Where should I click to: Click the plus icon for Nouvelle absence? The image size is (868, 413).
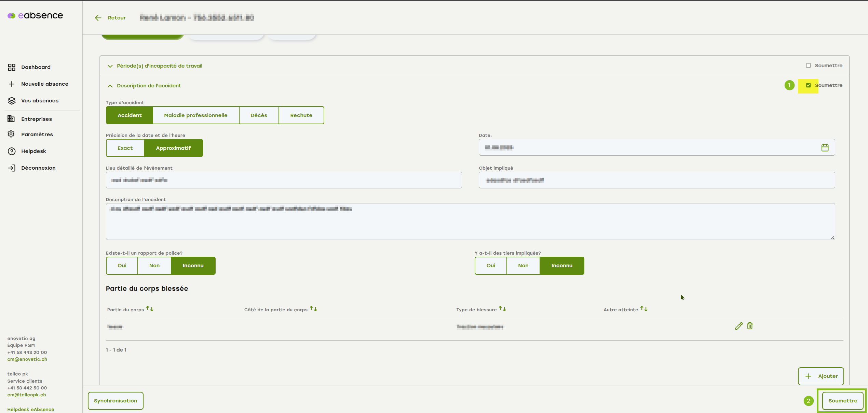tap(12, 84)
